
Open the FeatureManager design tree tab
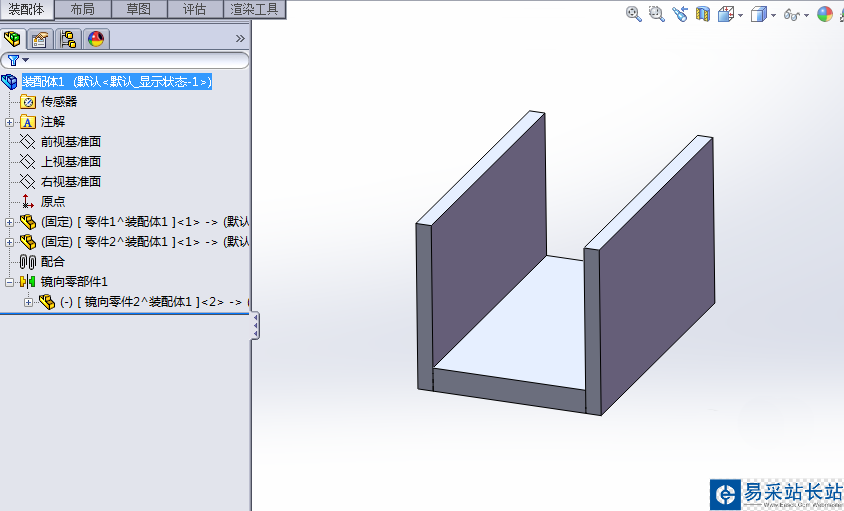13,39
